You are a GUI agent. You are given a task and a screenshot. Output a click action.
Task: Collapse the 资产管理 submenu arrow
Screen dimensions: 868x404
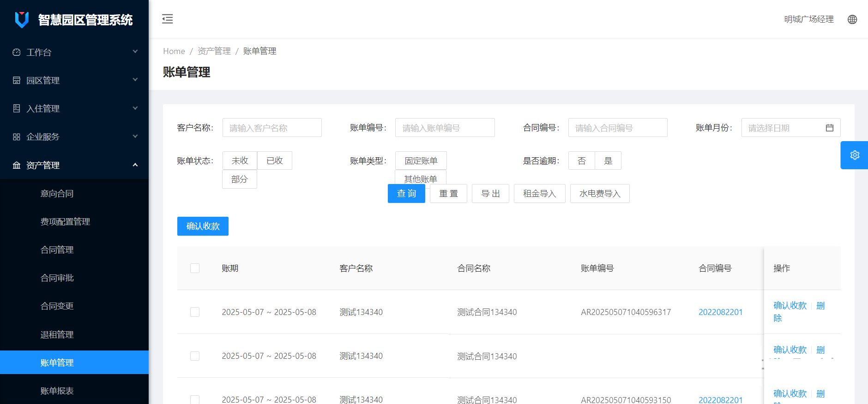click(135, 165)
